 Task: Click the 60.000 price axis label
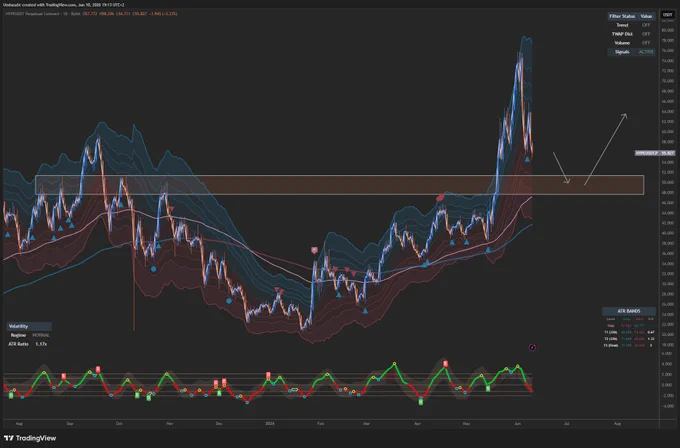(667, 132)
